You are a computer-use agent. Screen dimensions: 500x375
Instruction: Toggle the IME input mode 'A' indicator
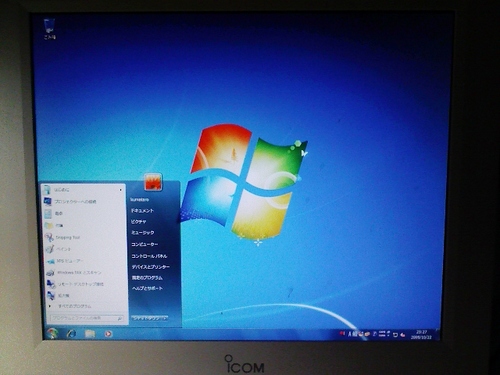click(350, 334)
